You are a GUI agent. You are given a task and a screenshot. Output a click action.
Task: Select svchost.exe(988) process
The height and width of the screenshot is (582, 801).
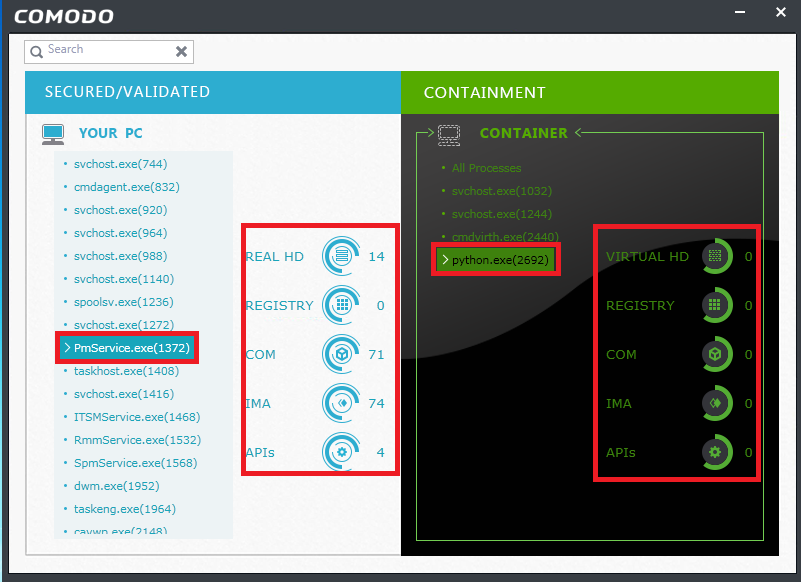tap(121, 256)
